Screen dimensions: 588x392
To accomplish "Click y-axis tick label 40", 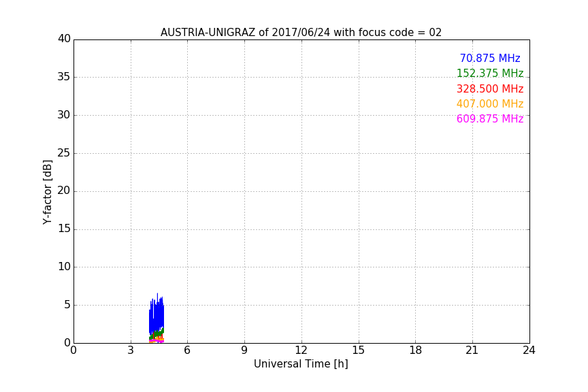I will click(x=64, y=39).
